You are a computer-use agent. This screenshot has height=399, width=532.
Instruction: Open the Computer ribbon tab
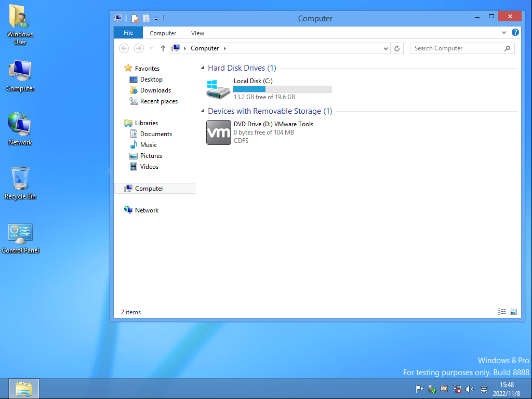point(163,33)
